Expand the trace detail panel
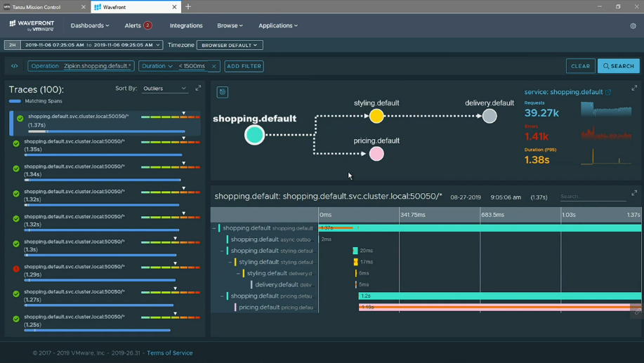 point(634,193)
